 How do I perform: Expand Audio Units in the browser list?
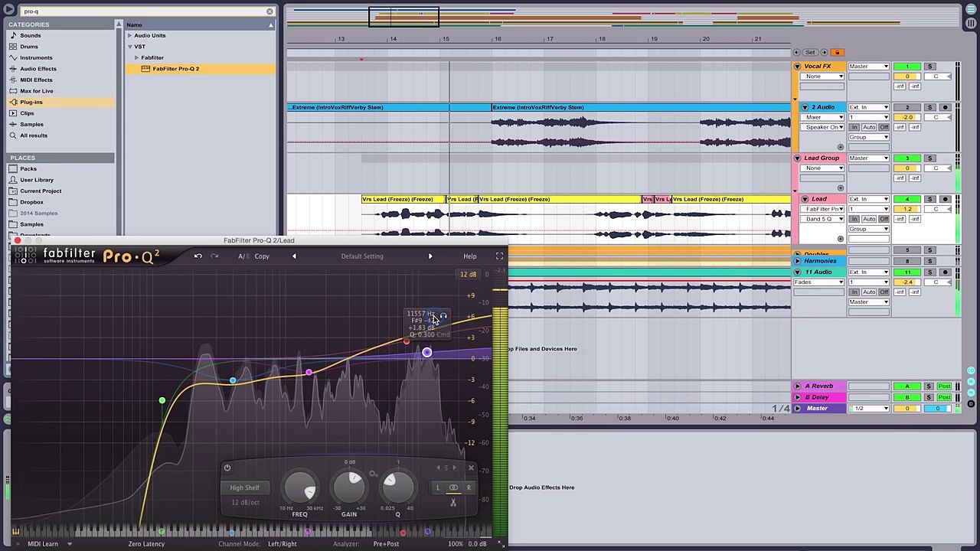click(x=130, y=35)
